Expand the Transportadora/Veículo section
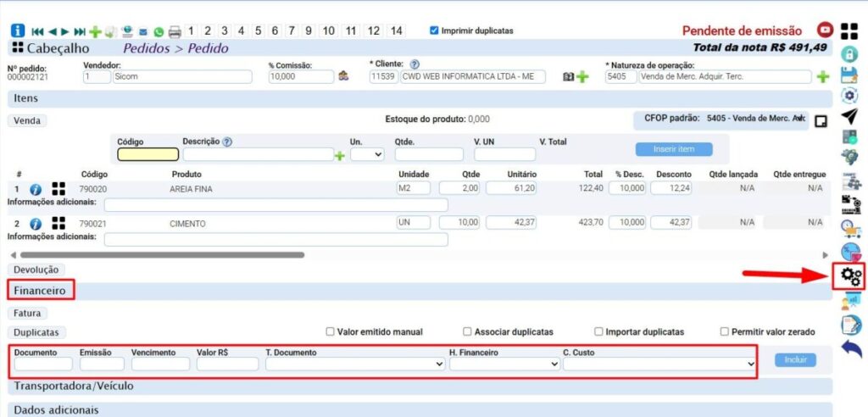Image resolution: width=868 pixels, height=417 pixels. tap(420, 386)
